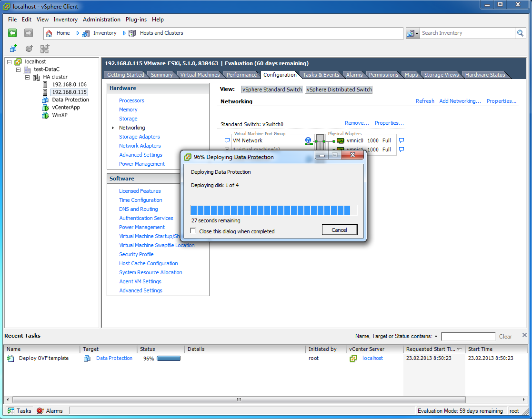Switch view to vSphere Distributed Switch
The image size is (532, 419).
tap(339, 90)
